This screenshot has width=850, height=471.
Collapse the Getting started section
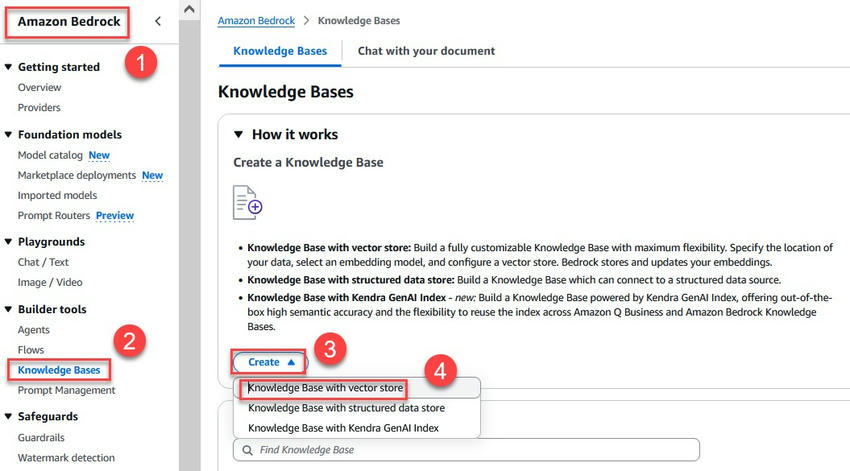point(8,67)
